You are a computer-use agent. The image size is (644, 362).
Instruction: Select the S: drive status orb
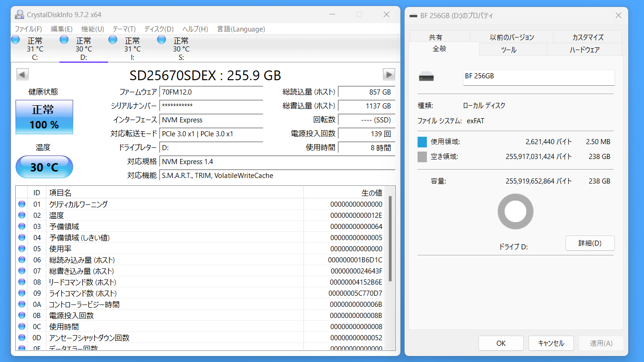(161, 40)
